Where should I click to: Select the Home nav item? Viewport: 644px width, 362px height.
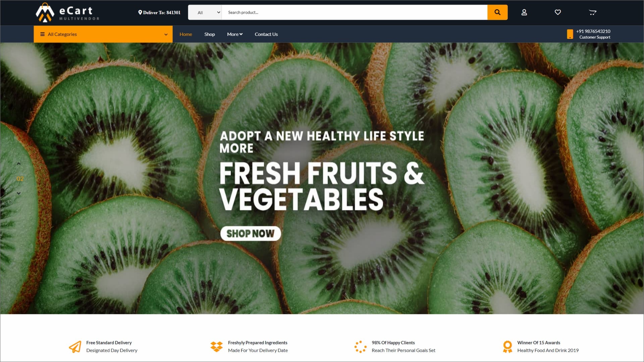point(186,34)
